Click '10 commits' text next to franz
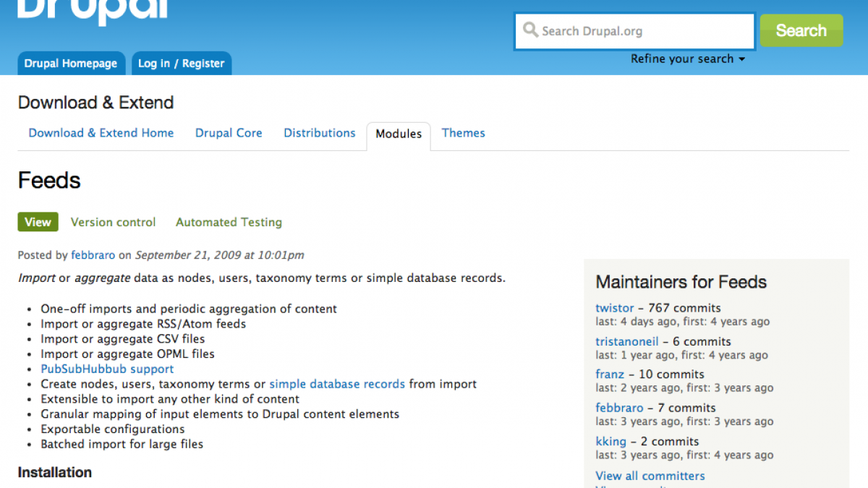 tap(671, 374)
